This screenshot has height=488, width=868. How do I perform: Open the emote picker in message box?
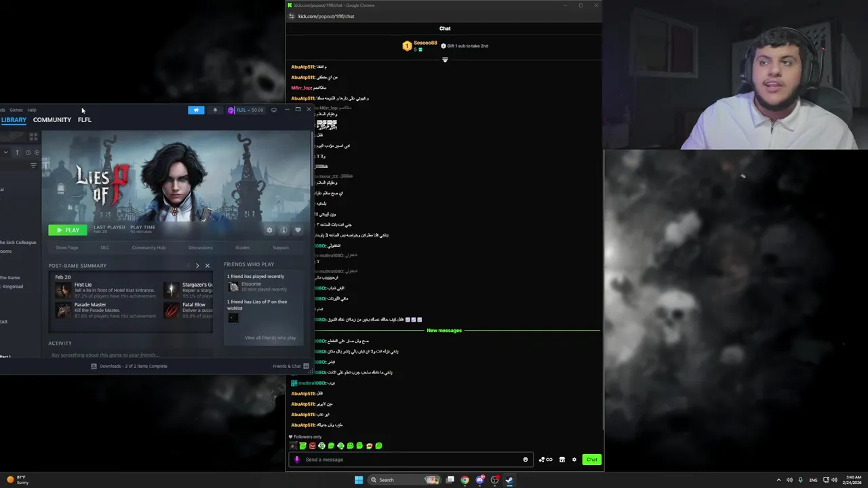[x=526, y=460]
